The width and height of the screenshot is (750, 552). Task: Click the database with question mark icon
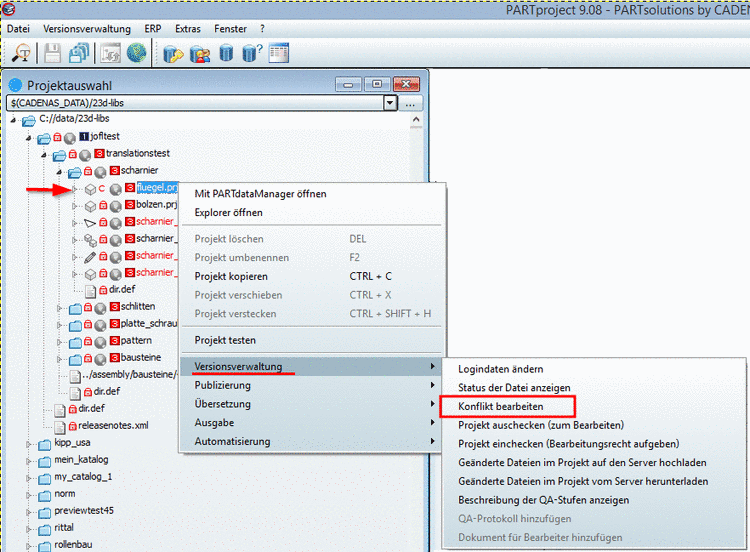252,53
